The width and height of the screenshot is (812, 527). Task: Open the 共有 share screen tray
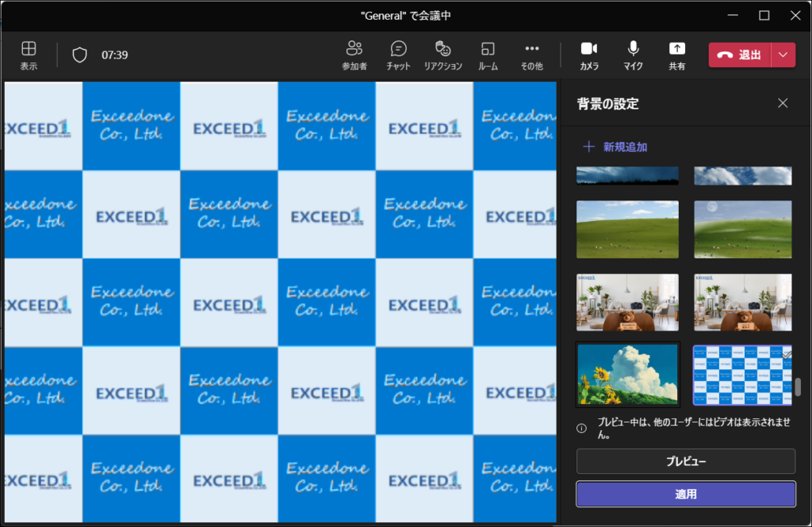click(x=677, y=55)
